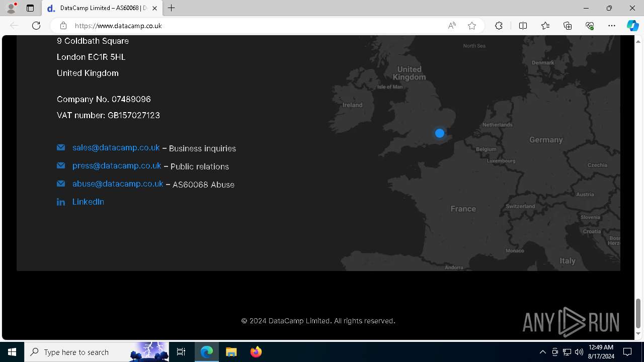
Task: Open a new browser tab
Action: point(172,8)
